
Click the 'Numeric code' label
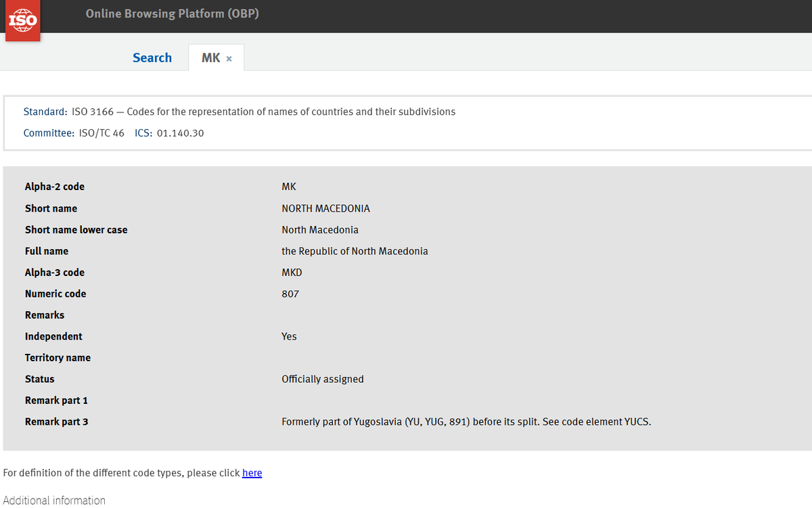click(55, 294)
